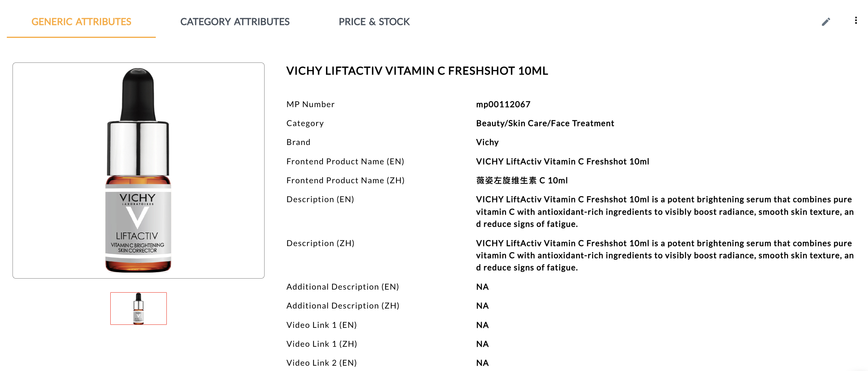Open the Category Attributes tab

pos(235,22)
